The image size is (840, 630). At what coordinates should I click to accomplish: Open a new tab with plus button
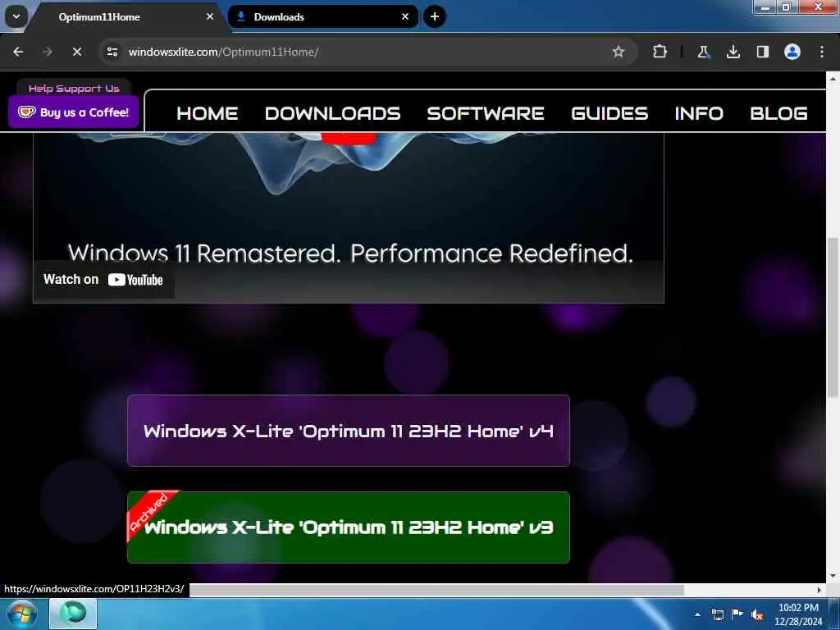[x=435, y=16]
